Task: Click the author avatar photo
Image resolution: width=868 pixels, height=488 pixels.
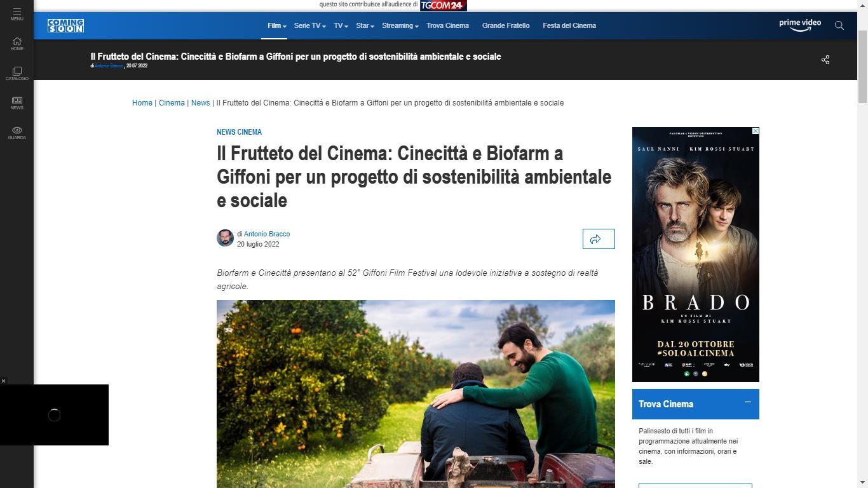Action: tap(225, 238)
